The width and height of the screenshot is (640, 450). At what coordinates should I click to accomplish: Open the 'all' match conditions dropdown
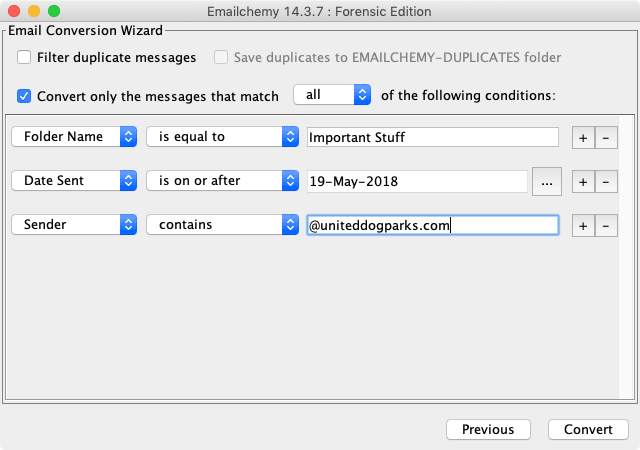332,95
